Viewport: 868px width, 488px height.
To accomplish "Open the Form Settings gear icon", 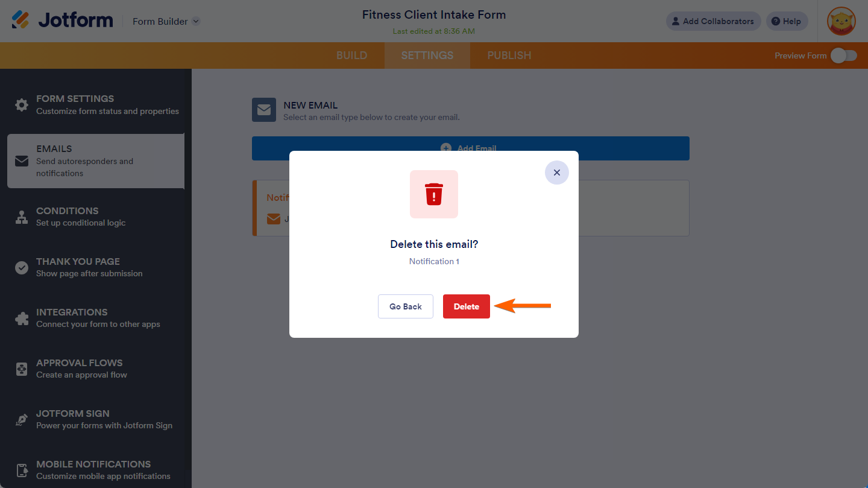I will [x=22, y=105].
